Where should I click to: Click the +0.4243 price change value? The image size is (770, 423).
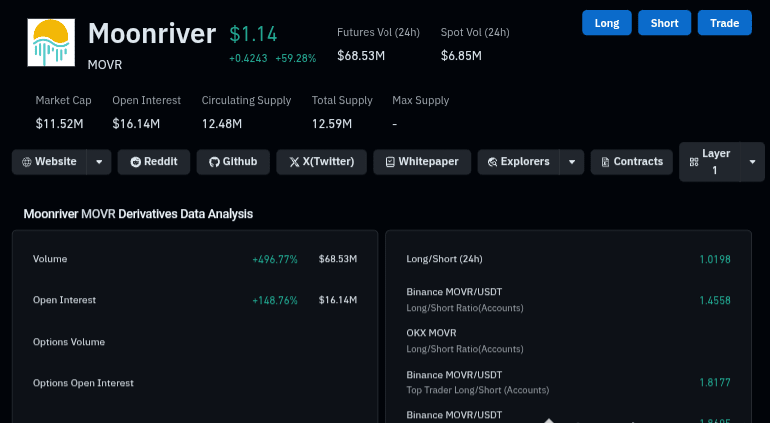[x=248, y=58]
